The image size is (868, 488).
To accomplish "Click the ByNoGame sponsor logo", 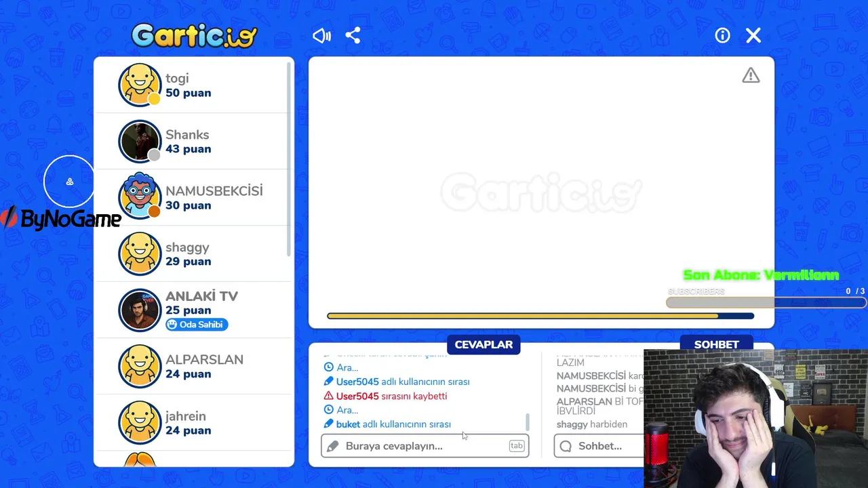I will 61,218.
